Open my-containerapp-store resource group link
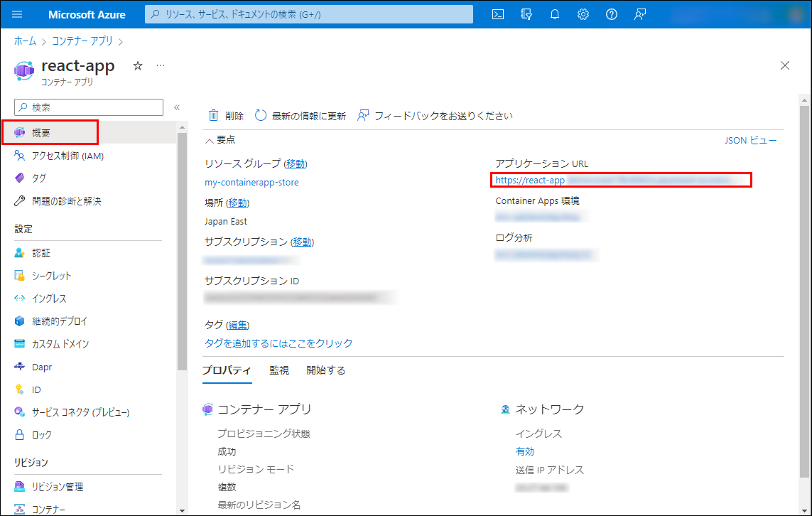Viewport: 812px width, 516px height. click(251, 183)
